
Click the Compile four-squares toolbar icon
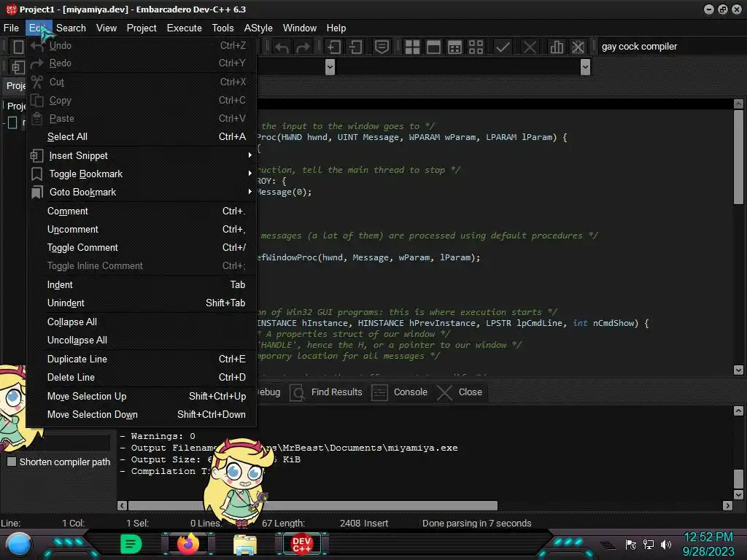[x=412, y=47]
